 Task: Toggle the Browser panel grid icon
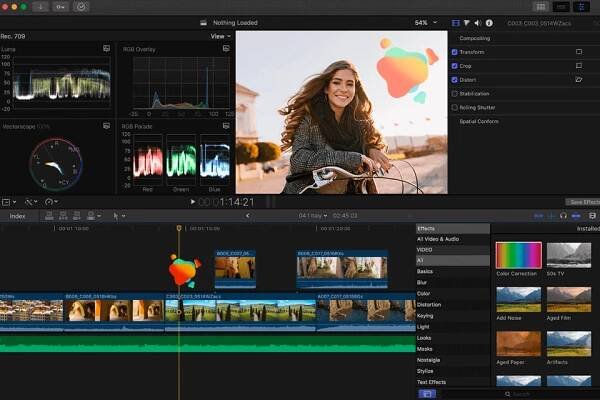click(x=541, y=7)
